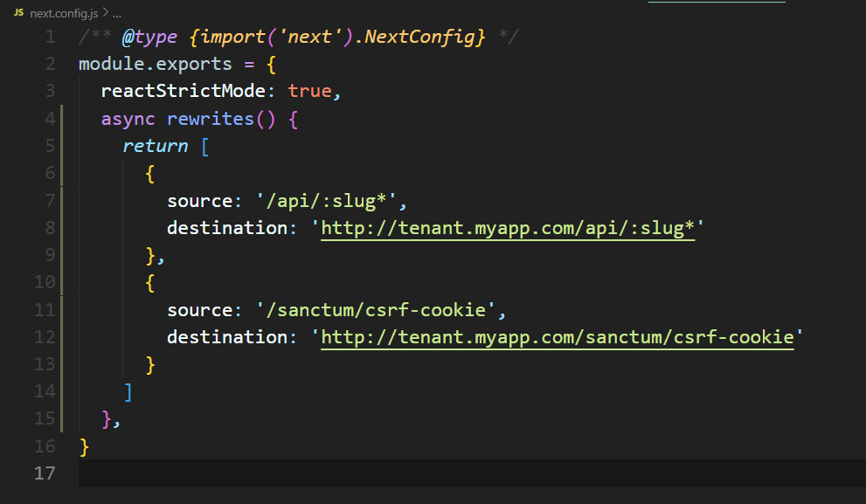Click the rewrites function name

click(x=211, y=118)
